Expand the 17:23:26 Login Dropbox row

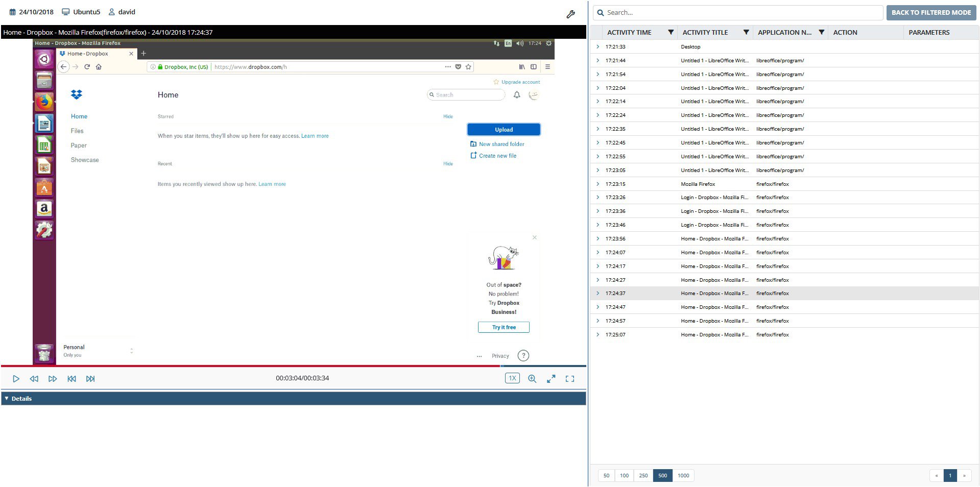tap(597, 197)
